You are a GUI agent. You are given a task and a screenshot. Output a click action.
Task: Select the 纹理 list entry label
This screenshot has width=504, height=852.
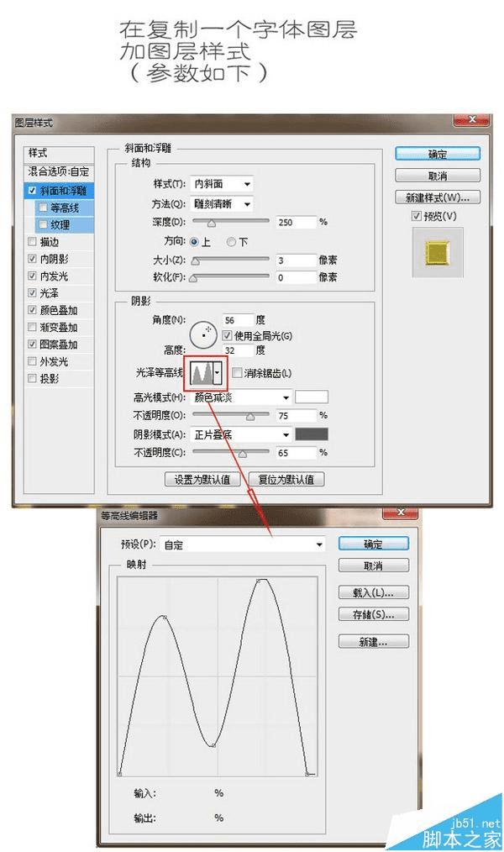[x=60, y=224]
